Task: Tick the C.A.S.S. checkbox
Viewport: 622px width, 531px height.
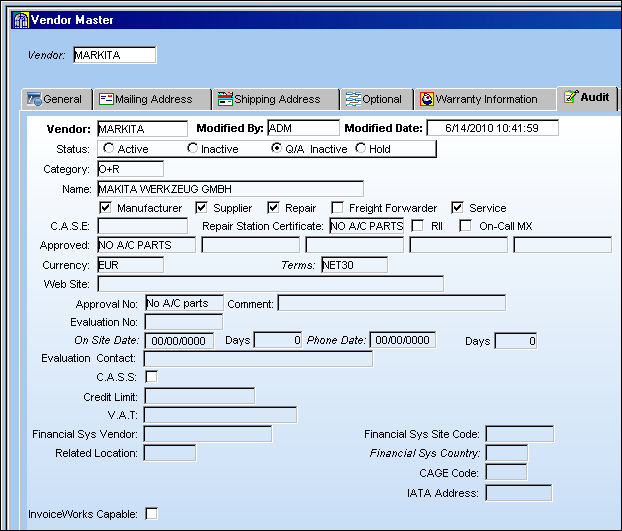Action: point(151,376)
